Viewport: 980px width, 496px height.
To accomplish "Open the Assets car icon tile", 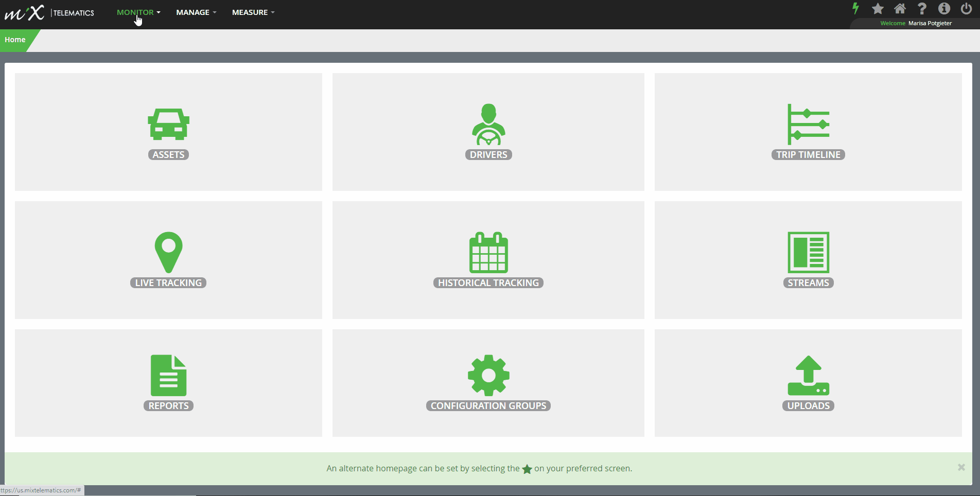I will pos(168,124).
